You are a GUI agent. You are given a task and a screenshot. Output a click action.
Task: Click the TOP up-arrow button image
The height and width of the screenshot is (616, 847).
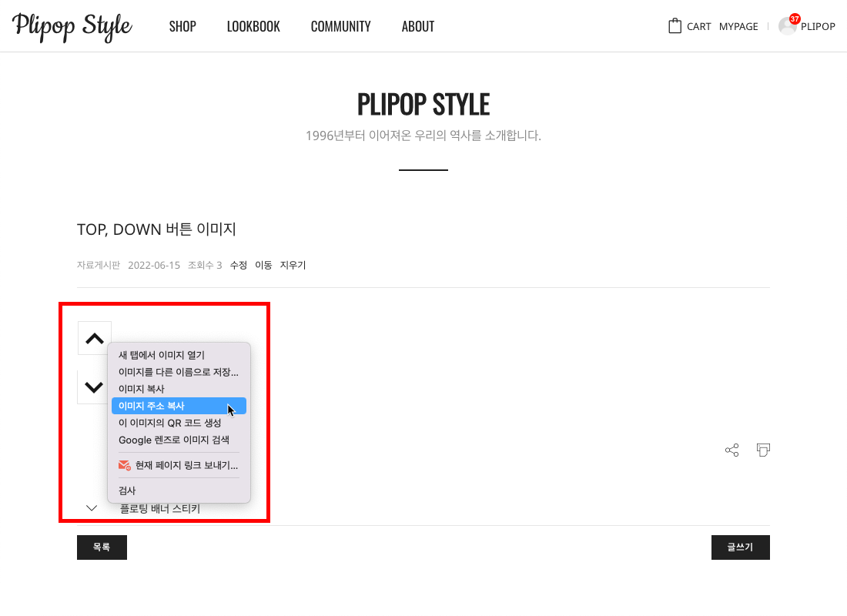pos(95,338)
